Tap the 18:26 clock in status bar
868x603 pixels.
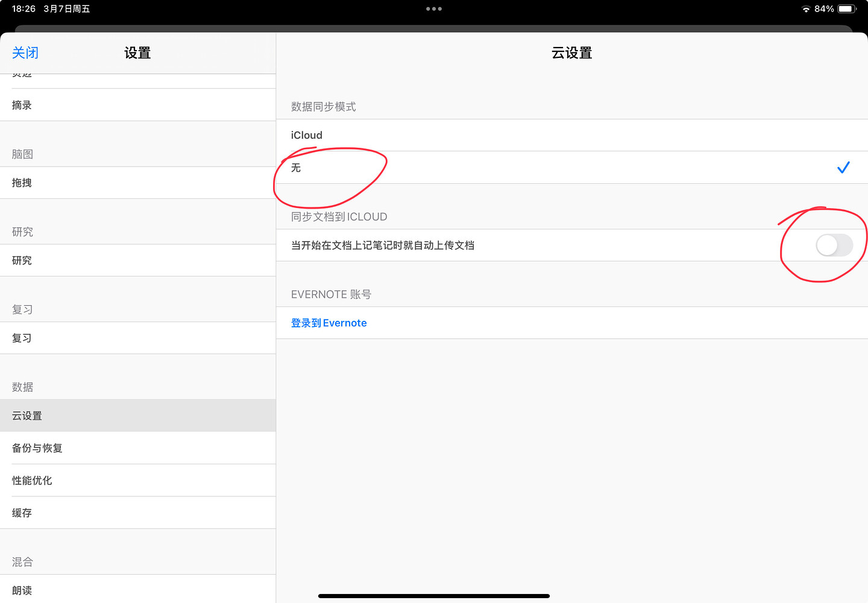click(24, 9)
